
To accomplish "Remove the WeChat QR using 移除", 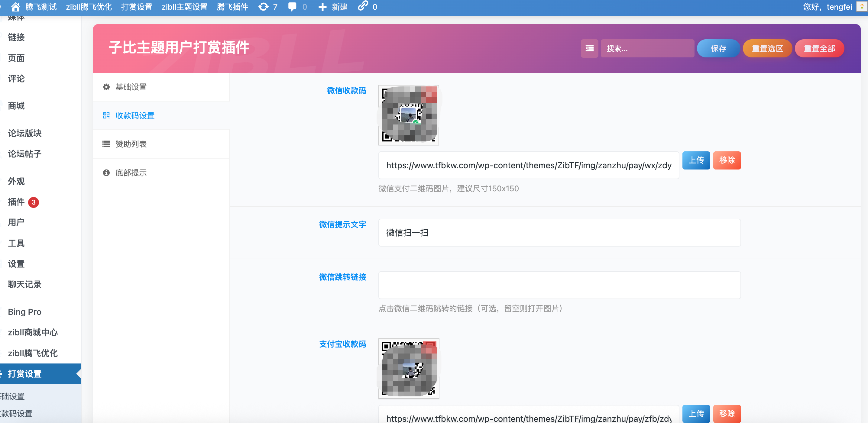I will 727,160.
